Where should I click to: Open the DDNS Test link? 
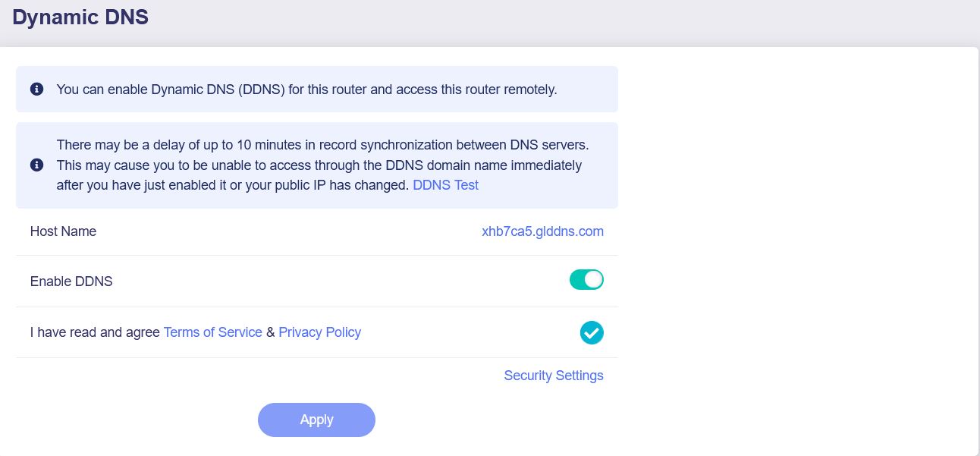pos(445,185)
